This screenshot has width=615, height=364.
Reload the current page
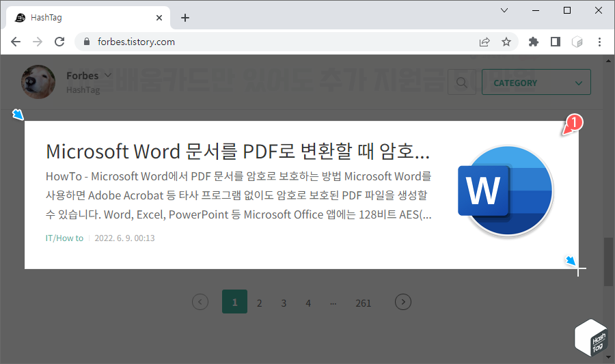pyautogui.click(x=59, y=42)
